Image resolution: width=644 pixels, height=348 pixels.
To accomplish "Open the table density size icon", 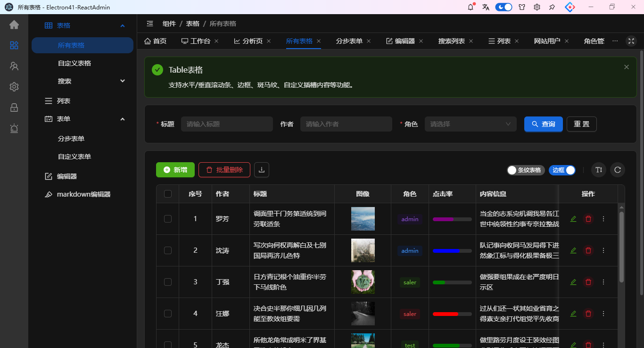I will pos(599,170).
